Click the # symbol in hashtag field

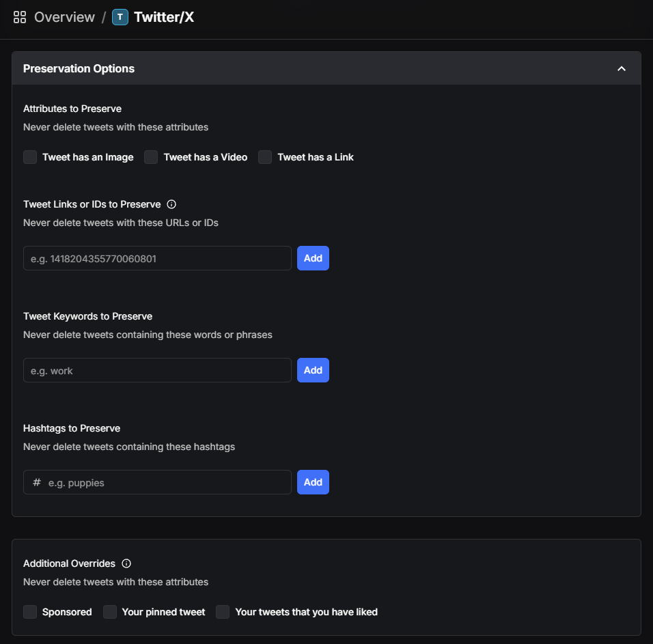click(37, 482)
